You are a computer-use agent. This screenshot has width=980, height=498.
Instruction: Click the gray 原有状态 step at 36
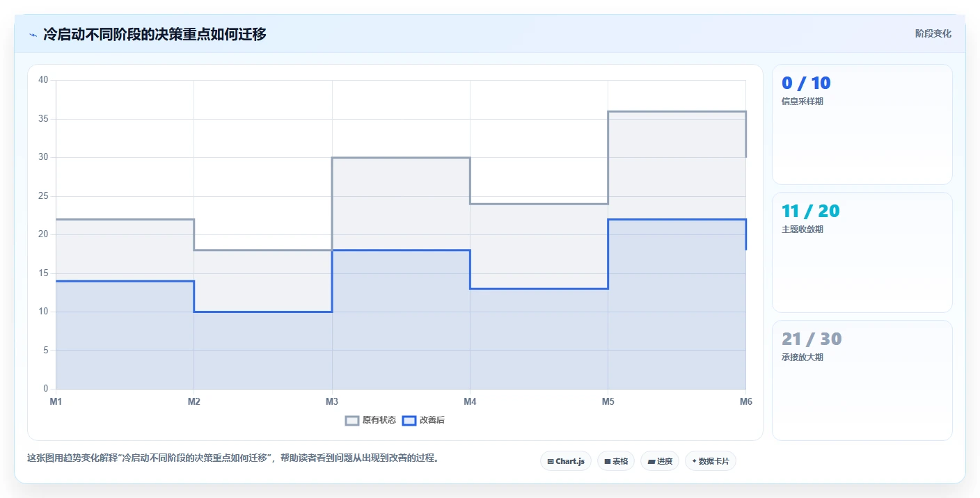(x=677, y=111)
